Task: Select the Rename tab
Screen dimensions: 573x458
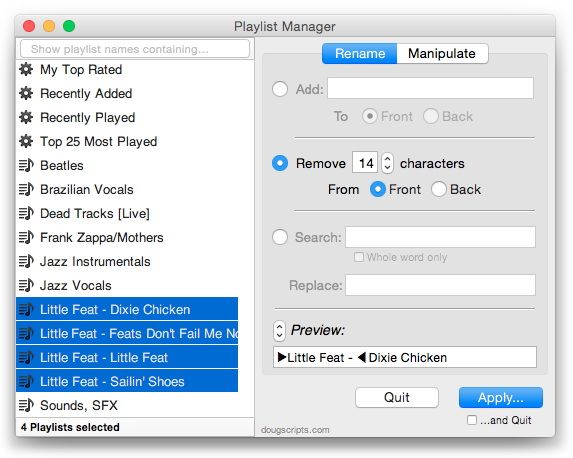Action: (x=360, y=54)
